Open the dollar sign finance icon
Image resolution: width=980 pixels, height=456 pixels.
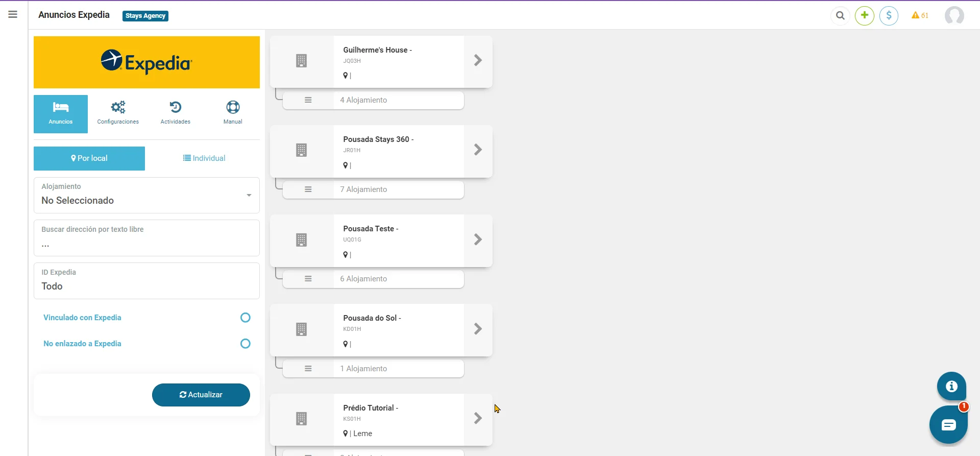[889, 16]
